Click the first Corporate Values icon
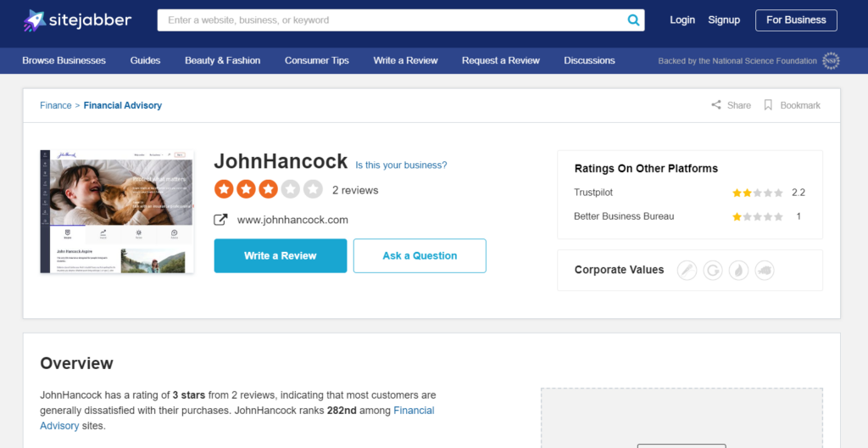 click(x=687, y=270)
